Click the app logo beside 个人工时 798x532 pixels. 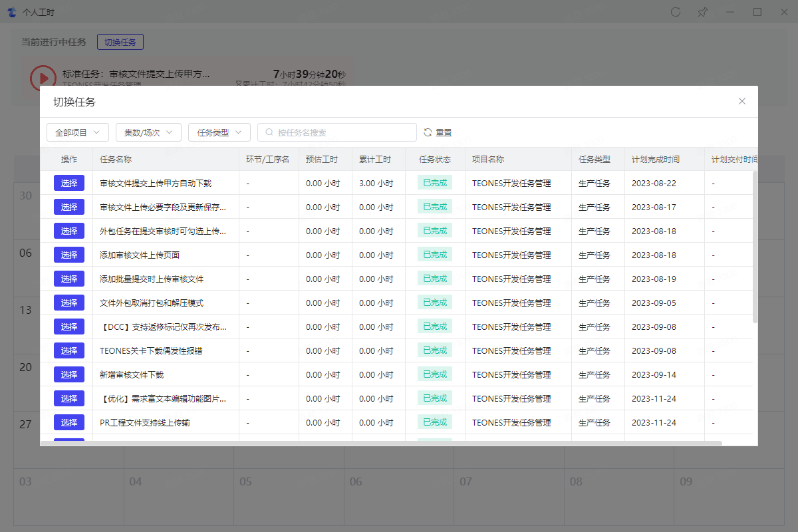click(x=11, y=12)
